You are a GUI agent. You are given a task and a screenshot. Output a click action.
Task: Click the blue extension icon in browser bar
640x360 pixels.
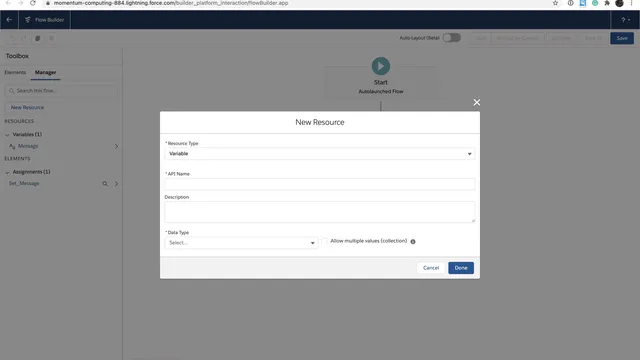[582, 3]
